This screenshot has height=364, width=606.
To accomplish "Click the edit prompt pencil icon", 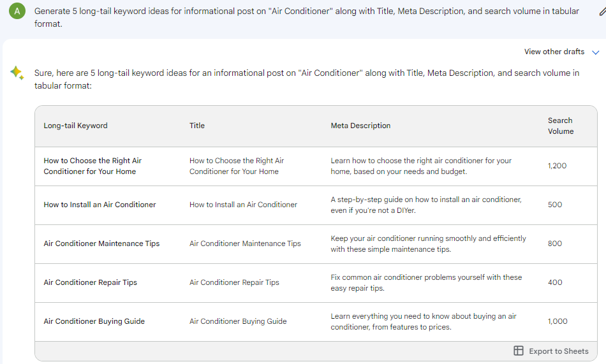I will point(603,11).
